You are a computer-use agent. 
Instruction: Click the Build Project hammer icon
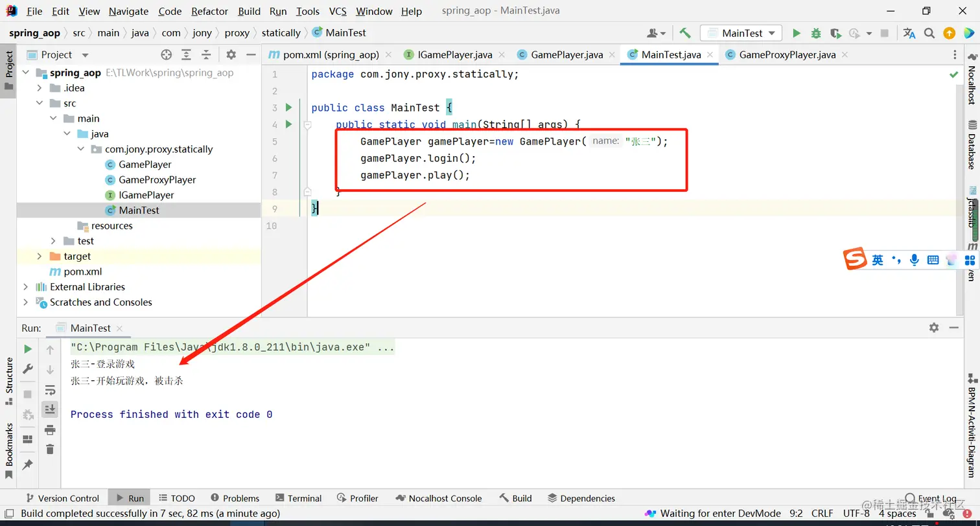tap(685, 33)
